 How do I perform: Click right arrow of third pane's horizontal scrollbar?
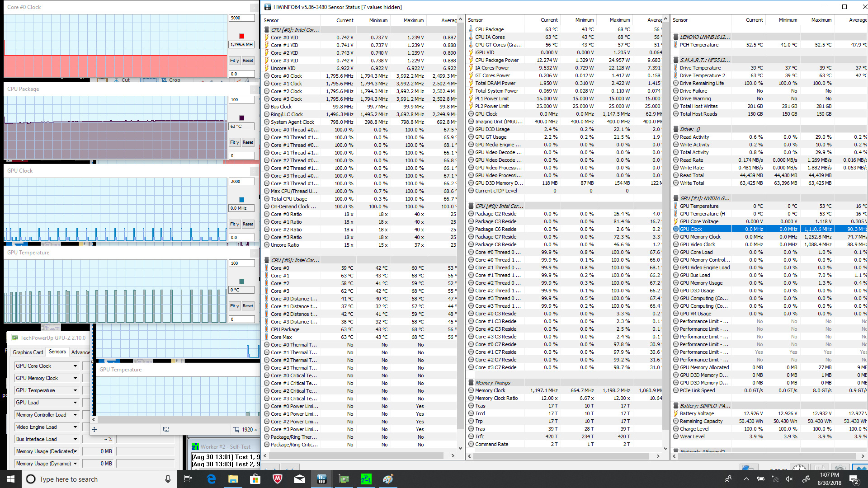(863, 456)
